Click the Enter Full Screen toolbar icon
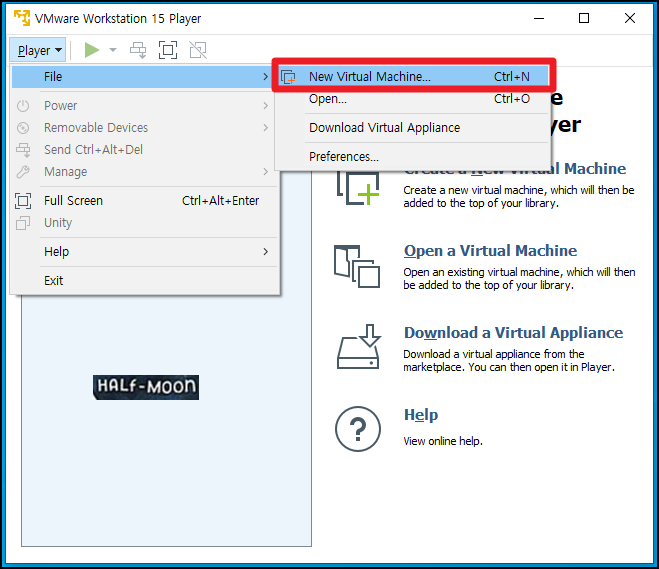This screenshot has height=569, width=659. 168,50
